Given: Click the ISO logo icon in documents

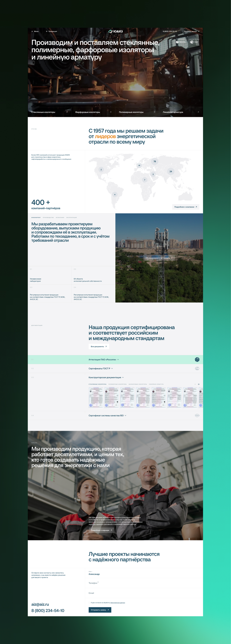Looking at the screenshot, I should tap(197, 416).
